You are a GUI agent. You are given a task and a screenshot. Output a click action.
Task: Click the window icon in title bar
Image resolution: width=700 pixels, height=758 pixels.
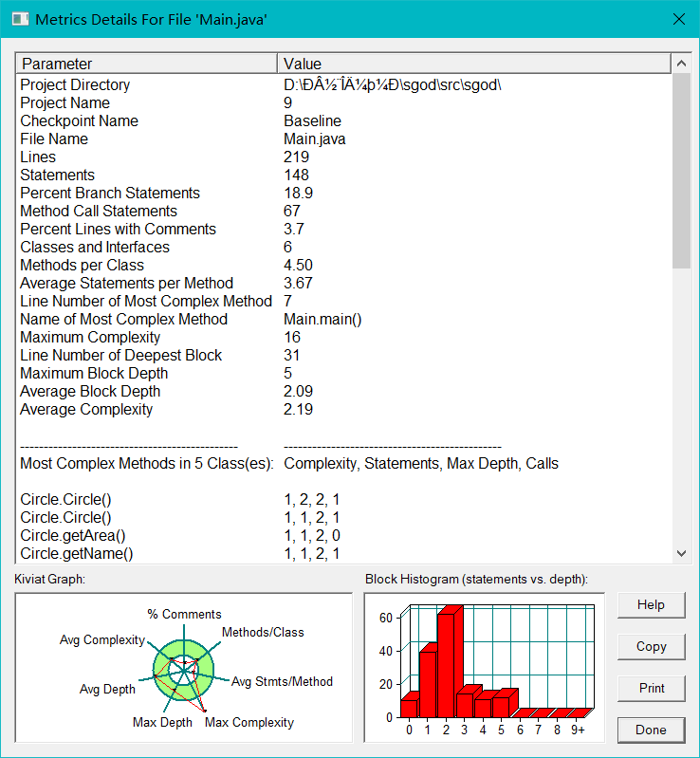pyautogui.click(x=20, y=19)
